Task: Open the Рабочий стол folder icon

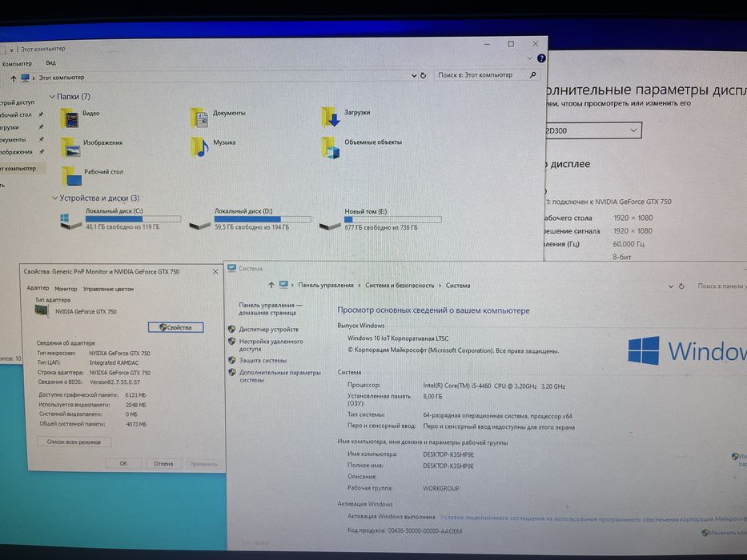Action: pos(71,177)
